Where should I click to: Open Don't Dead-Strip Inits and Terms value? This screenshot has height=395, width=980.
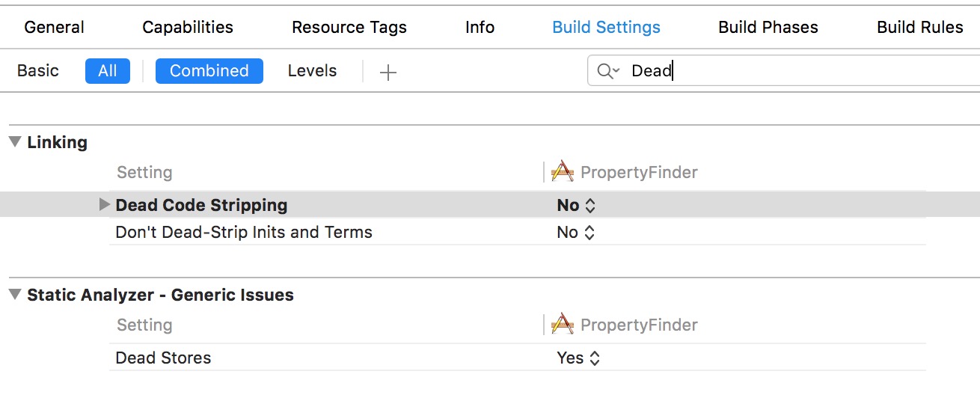576,233
